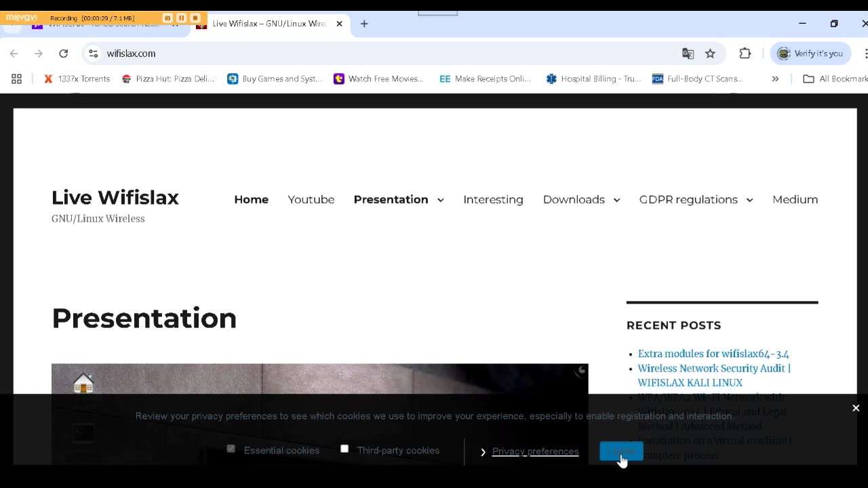Show more bookmarks overflow chevron

(x=775, y=79)
